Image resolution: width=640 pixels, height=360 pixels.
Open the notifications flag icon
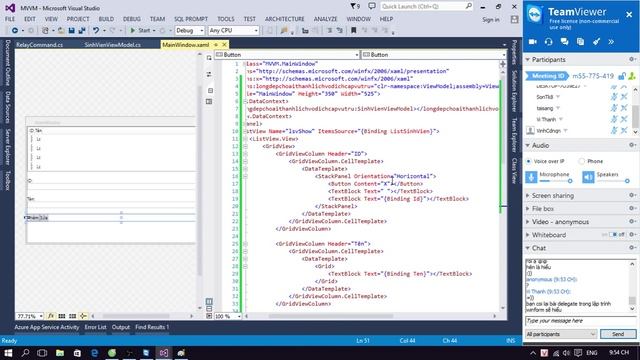(353, 6)
